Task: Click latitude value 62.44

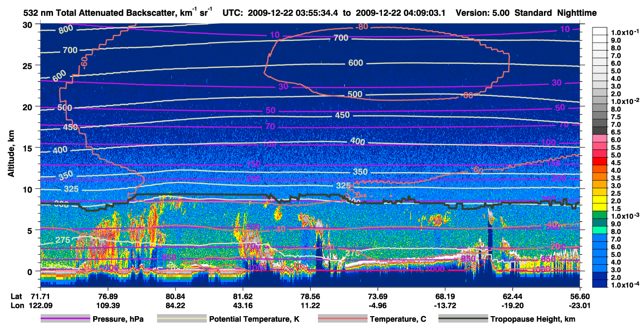Action: coord(512,295)
